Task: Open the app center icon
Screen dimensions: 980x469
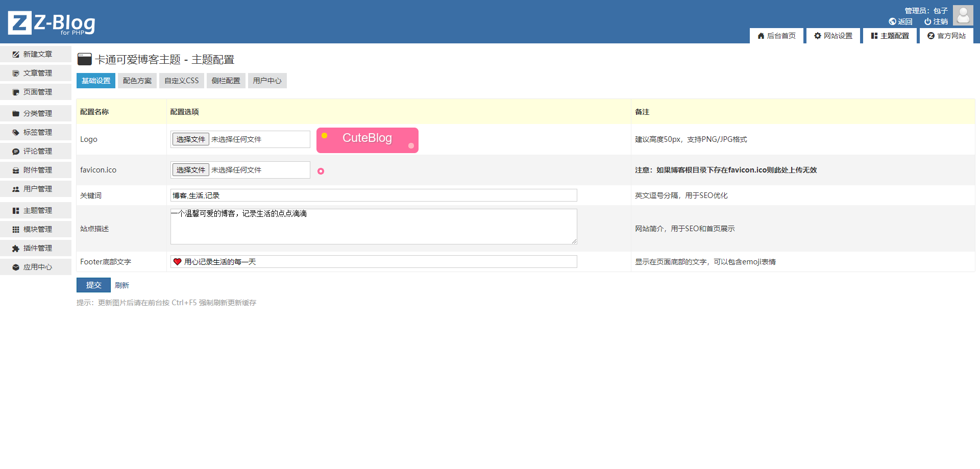Action: point(16,267)
